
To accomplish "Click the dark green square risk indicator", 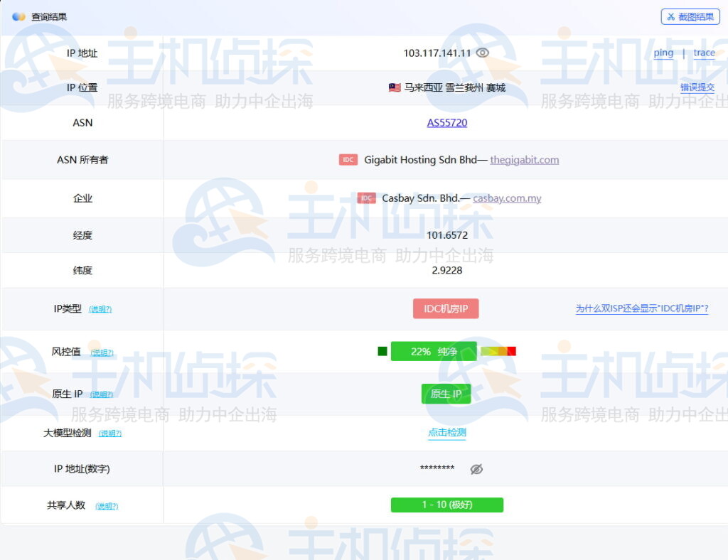I will point(382,351).
